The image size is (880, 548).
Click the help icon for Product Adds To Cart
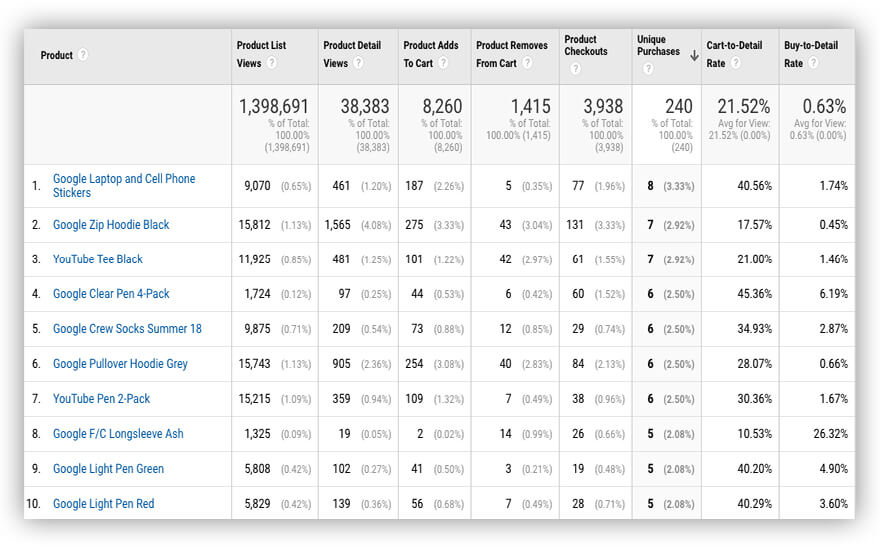443,63
